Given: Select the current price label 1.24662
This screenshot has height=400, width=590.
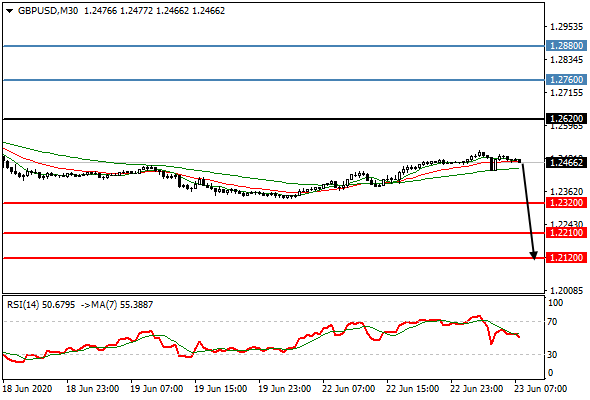Looking at the screenshot, I should [566, 163].
